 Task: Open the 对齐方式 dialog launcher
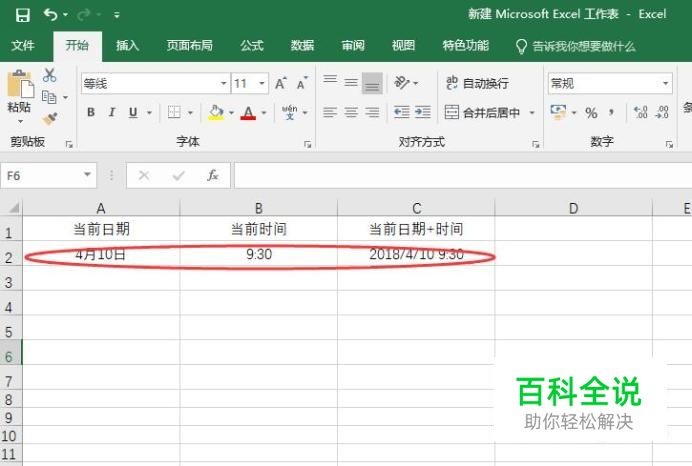tap(536, 144)
